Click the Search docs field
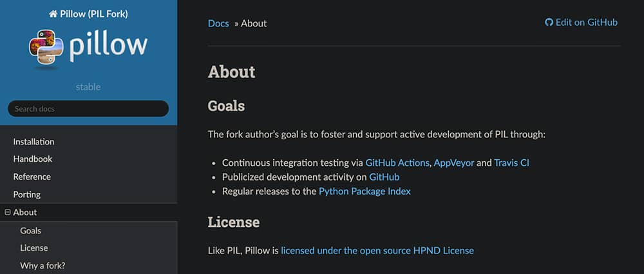The height and width of the screenshot is (274, 644). coord(88,108)
